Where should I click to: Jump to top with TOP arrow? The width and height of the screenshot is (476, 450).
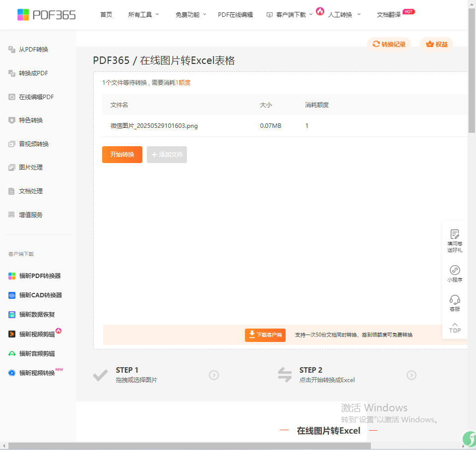455,328
